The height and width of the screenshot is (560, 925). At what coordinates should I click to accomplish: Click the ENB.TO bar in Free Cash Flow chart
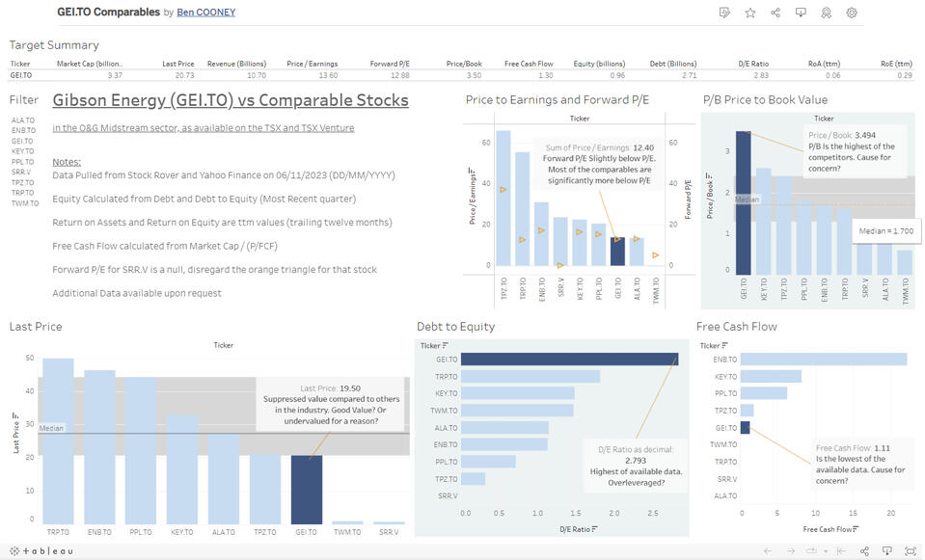tap(824, 359)
